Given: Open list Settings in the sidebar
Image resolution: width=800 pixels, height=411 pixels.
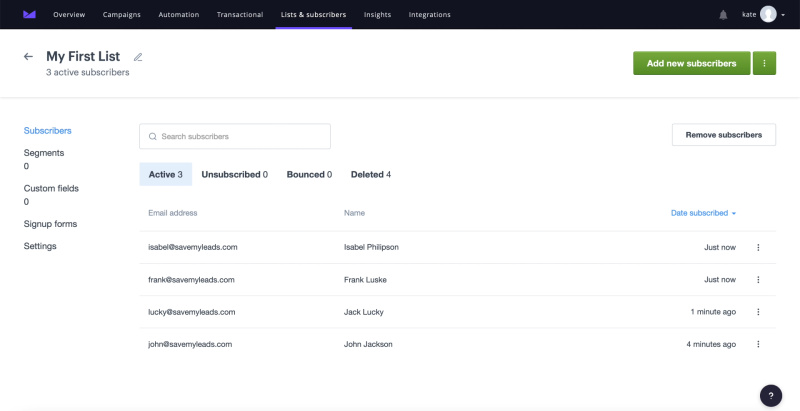Looking at the screenshot, I should [40, 246].
